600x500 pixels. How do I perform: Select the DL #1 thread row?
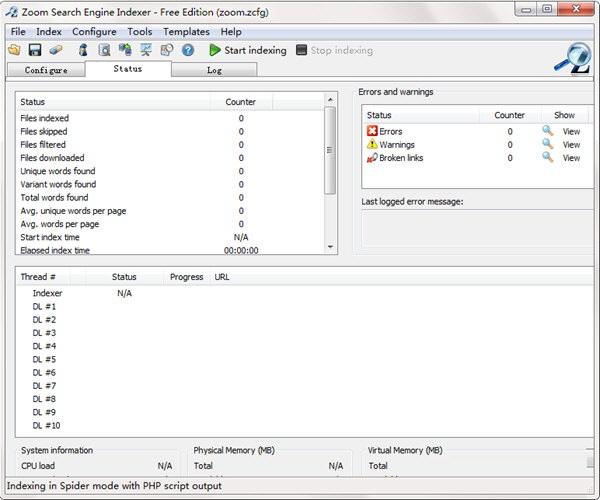click(x=44, y=306)
